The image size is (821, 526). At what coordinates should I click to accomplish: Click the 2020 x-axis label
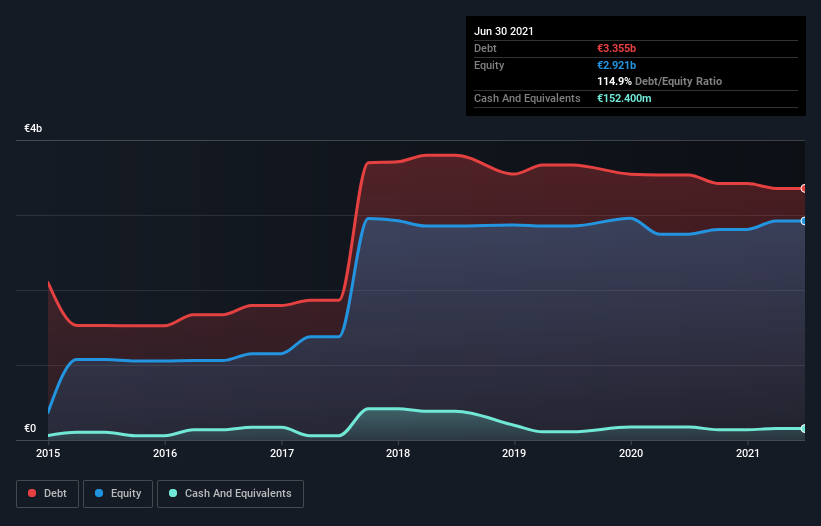pyautogui.click(x=631, y=453)
